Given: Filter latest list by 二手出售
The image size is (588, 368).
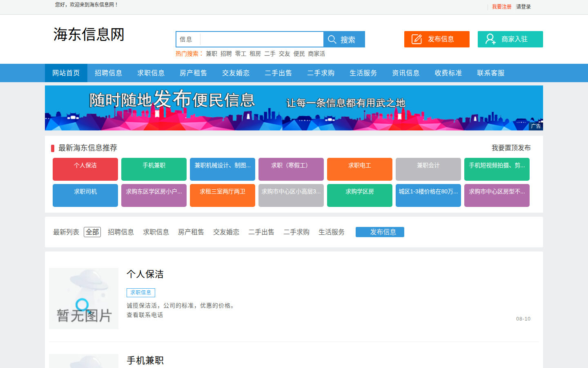Looking at the screenshot, I should point(261,232).
